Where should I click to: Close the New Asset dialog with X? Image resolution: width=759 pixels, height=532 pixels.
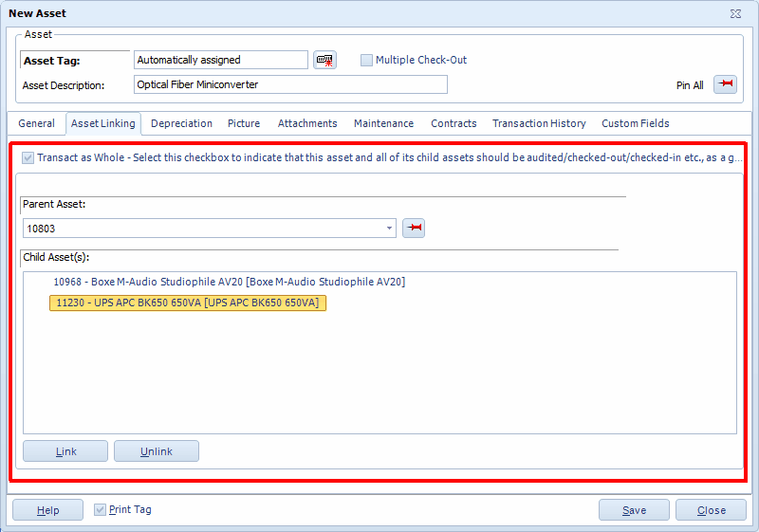click(x=736, y=13)
